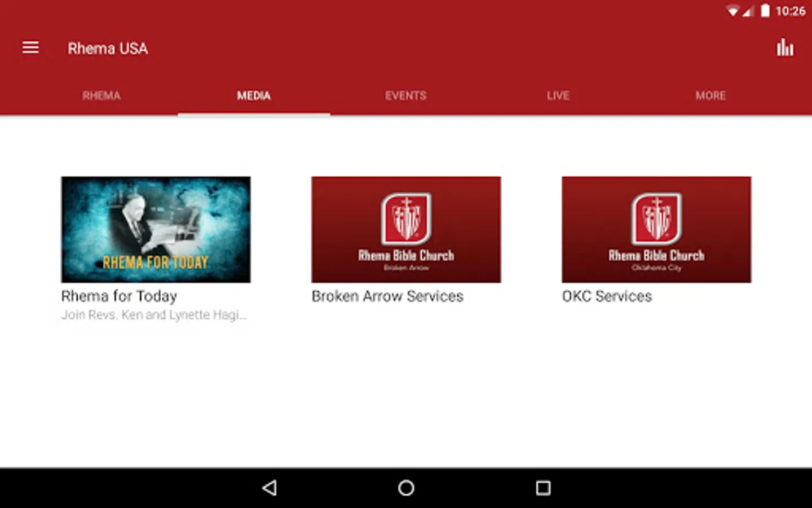The height and width of the screenshot is (508, 812).
Task: Click 'Join Revs. Ken and Lynette Hagi..' description
Action: (154, 315)
